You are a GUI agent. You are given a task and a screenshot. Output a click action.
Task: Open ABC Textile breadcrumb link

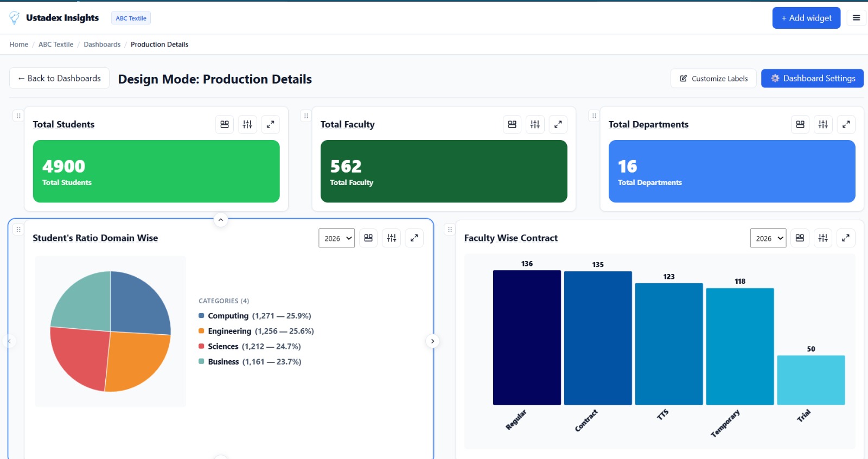point(56,44)
